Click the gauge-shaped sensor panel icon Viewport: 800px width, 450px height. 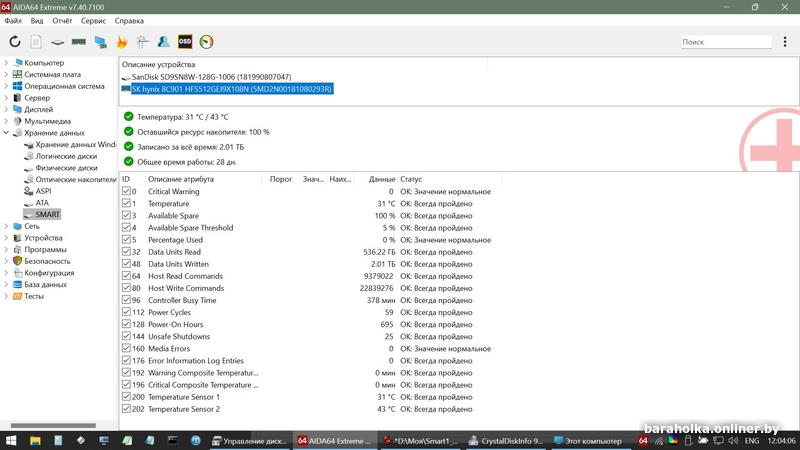(x=207, y=42)
